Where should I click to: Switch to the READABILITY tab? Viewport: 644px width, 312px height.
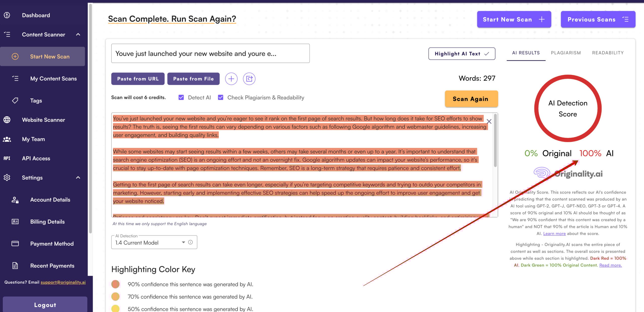[x=608, y=53]
